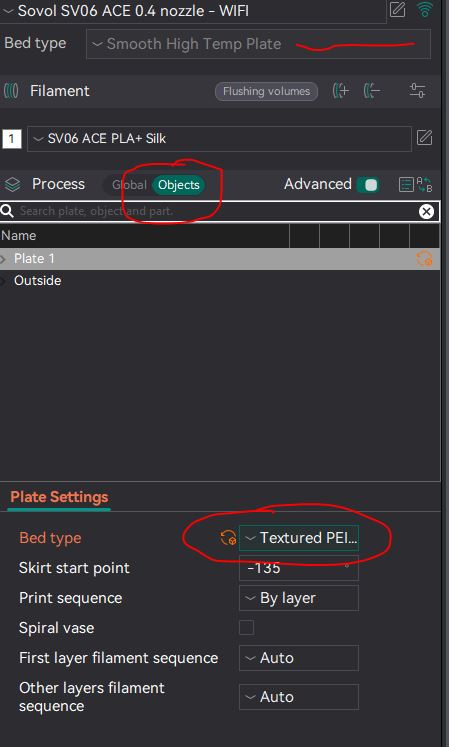Screen dimensions: 449x747
Task: Open the Flushing volumes button
Action: coord(266,91)
